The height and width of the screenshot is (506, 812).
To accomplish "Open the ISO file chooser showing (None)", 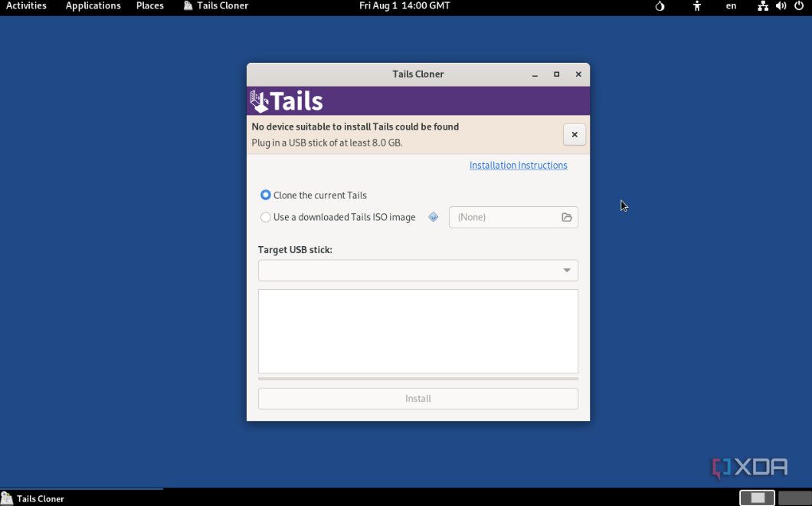I will pos(513,217).
